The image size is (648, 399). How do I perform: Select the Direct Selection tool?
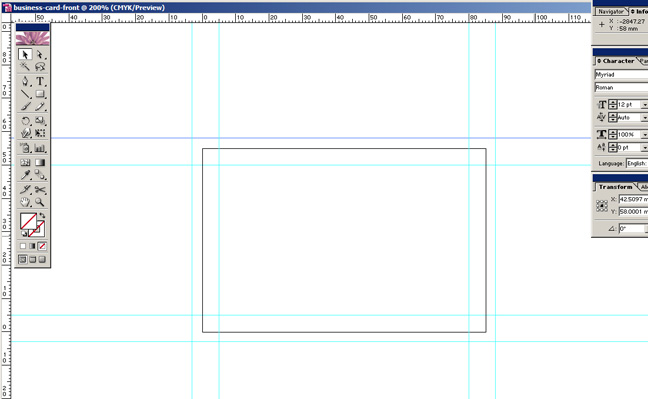40,55
